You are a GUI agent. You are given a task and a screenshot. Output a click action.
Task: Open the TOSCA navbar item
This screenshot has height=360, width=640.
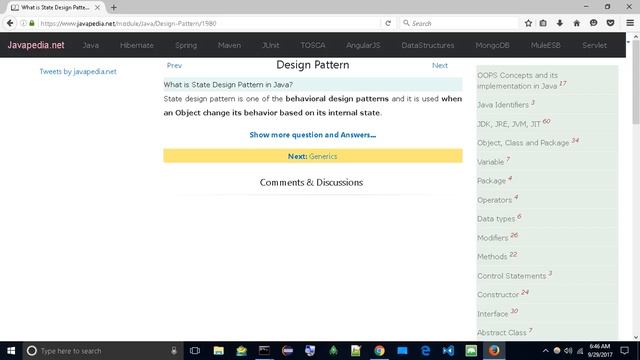[313, 45]
